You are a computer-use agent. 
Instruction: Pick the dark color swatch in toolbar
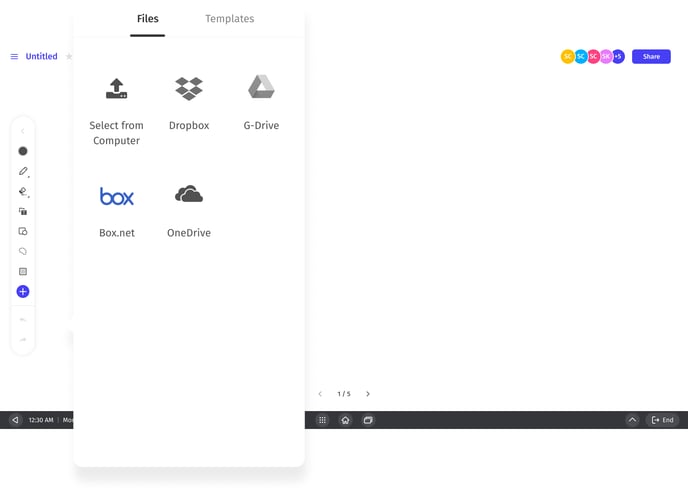click(x=23, y=151)
